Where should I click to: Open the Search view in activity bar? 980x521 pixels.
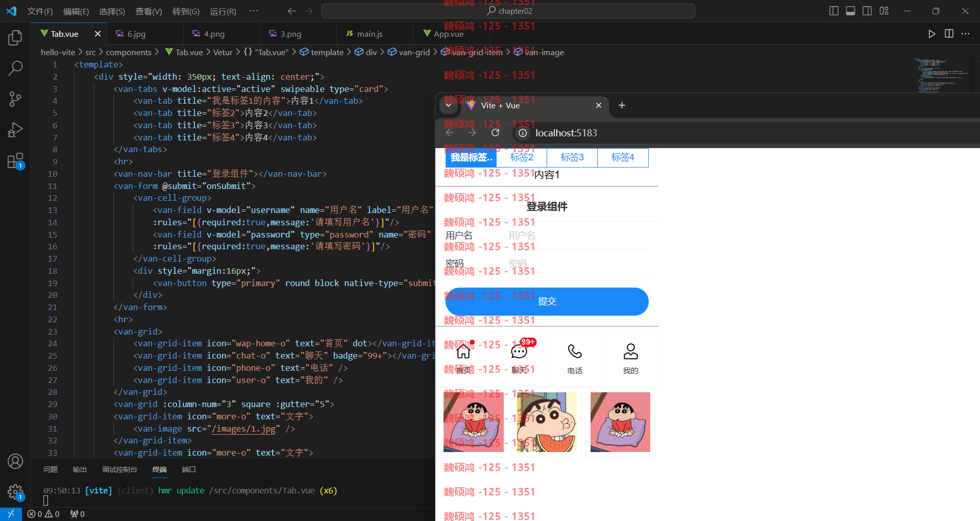coord(15,68)
